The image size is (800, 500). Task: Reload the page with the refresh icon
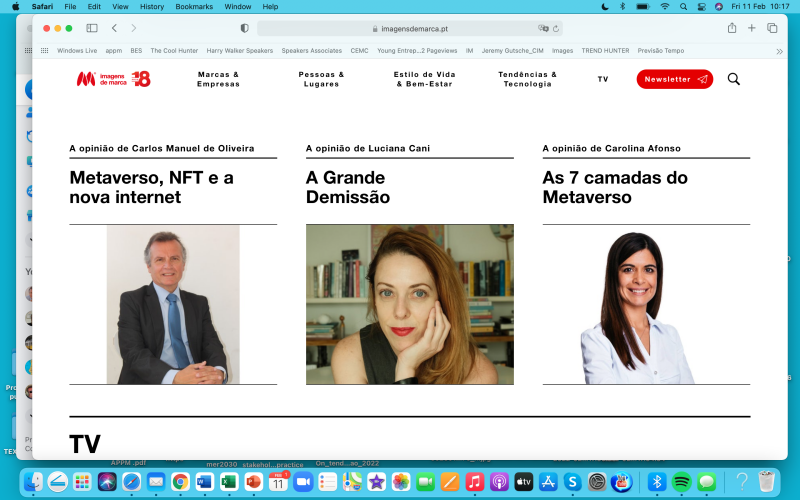556,29
